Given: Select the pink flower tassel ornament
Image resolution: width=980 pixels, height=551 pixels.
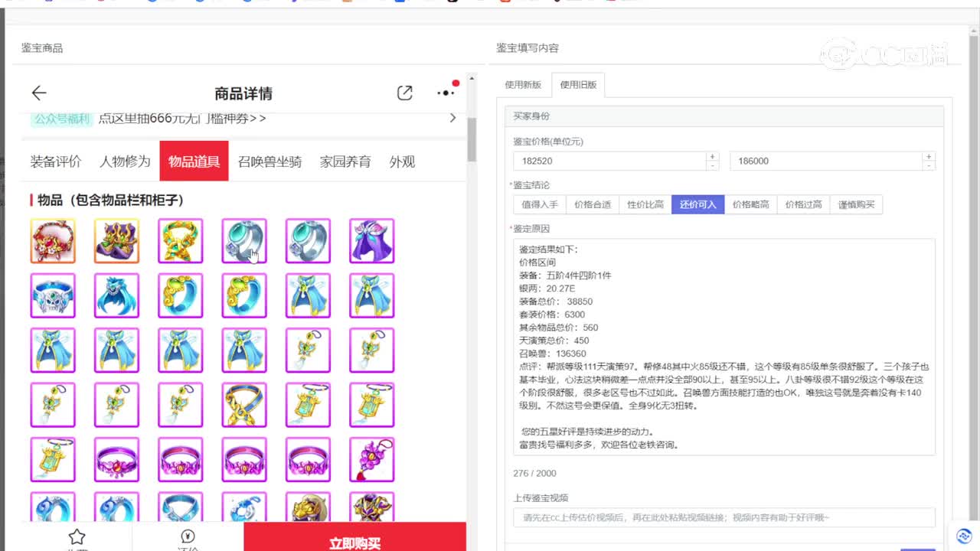Looking at the screenshot, I should [x=372, y=459].
